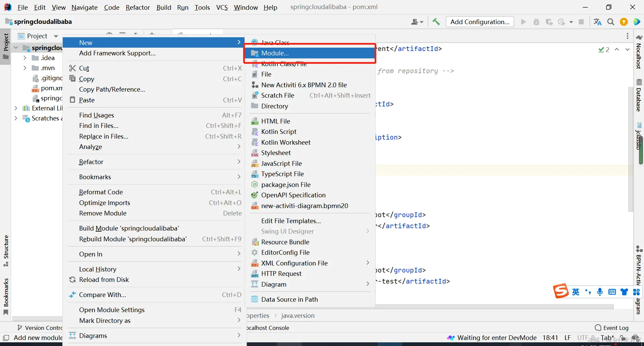The height and width of the screenshot is (346, 644).
Task: Choose Resource Bundle from New submenu
Action: (310, 242)
